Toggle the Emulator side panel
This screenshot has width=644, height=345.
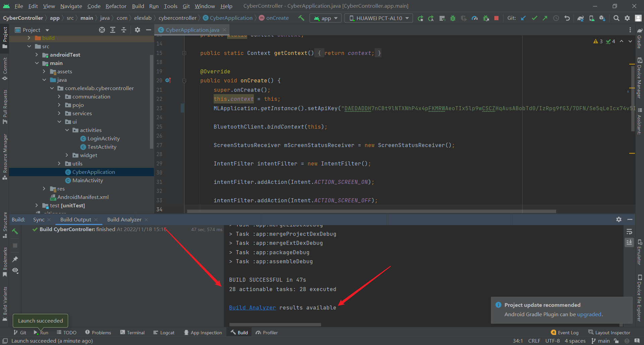(x=640, y=252)
